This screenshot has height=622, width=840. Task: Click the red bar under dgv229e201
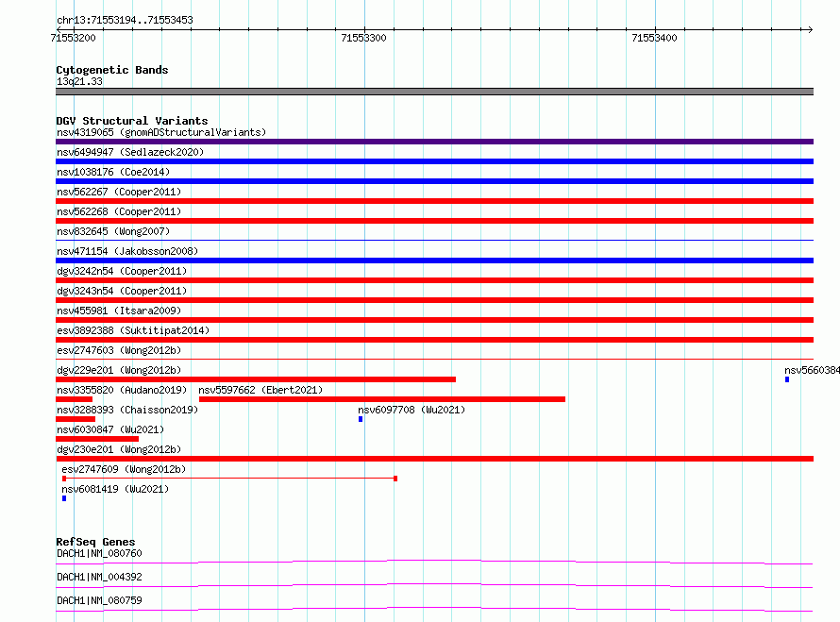tap(256, 379)
